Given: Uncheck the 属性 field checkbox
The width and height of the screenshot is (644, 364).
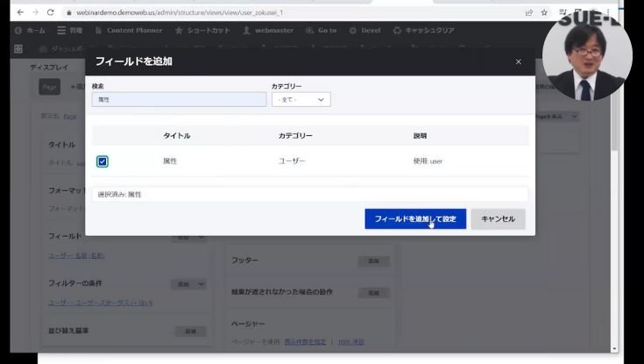Looking at the screenshot, I should tap(103, 161).
